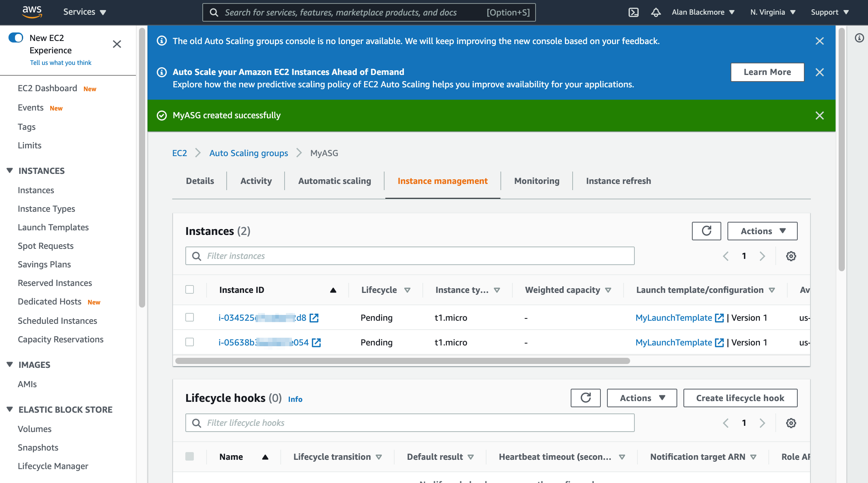Click the Actions dropdown for Lifecycle hooks

pos(642,398)
